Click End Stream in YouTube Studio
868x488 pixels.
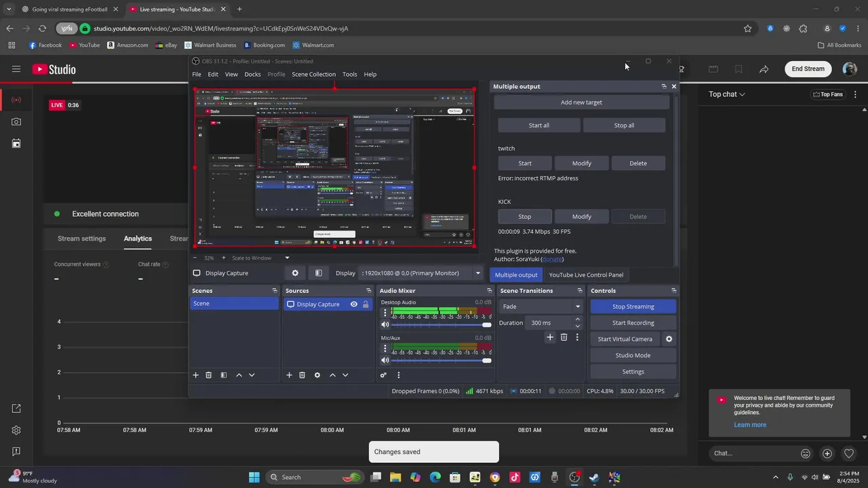[x=808, y=69]
